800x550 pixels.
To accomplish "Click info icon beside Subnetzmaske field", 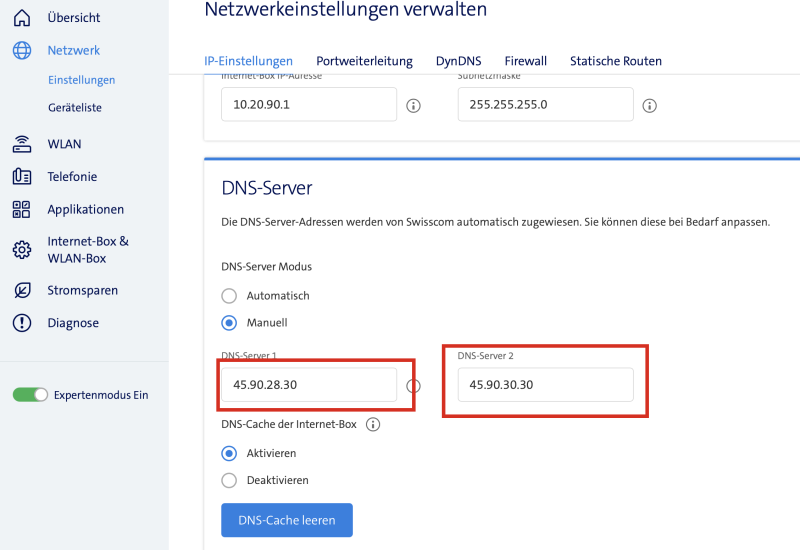I will coord(649,105).
